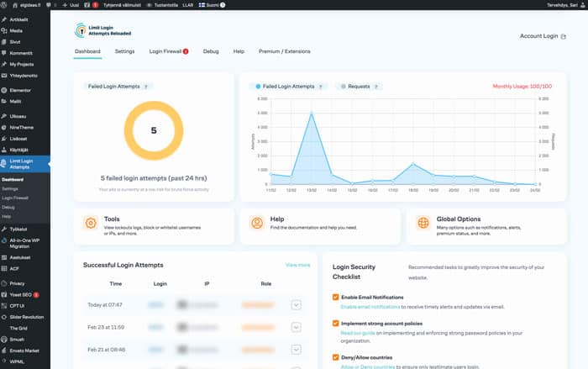Open Envato Market menu in sidebar
Viewport: 588px width, 369px height.
[x=24, y=351]
